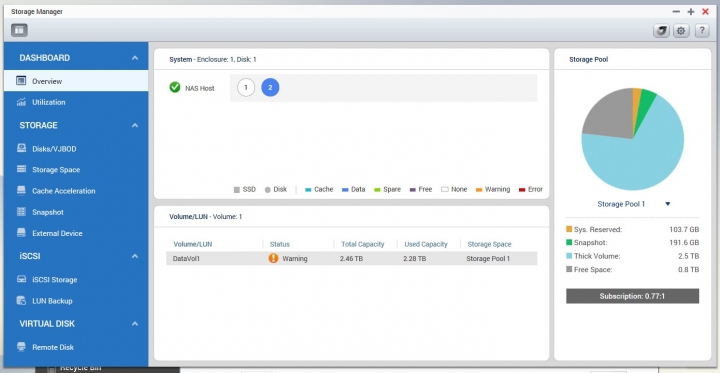Click the NAS Host label
Viewport: 720px width, 373px height.
tap(200, 88)
